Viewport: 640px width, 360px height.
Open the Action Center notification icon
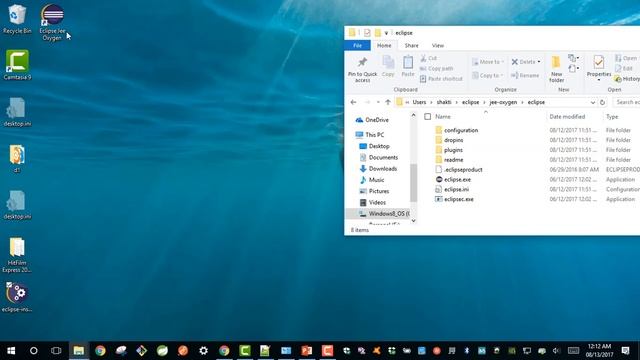pyautogui.click(x=625, y=351)
